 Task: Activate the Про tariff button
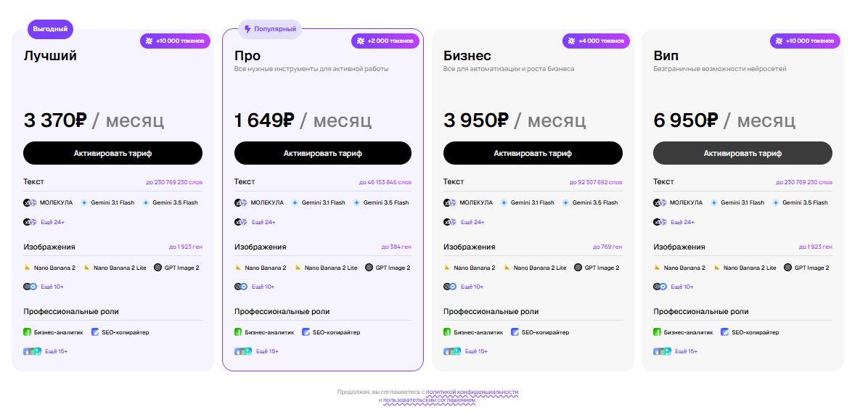pos(323,153)
